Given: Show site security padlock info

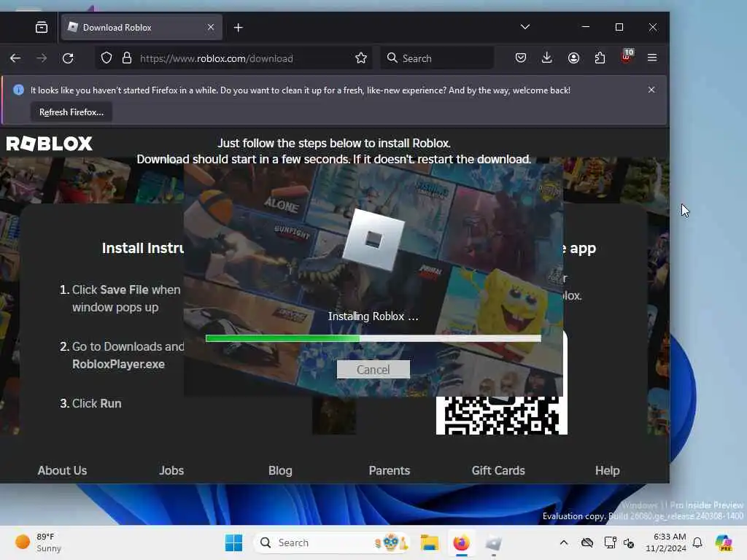Looking at the screenshot, I should 127,58.
